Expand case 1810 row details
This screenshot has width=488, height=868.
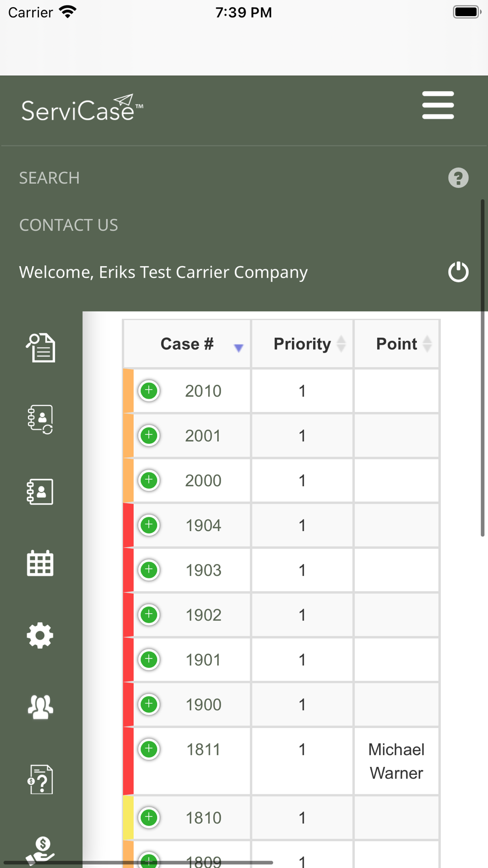tap(149, 817)
